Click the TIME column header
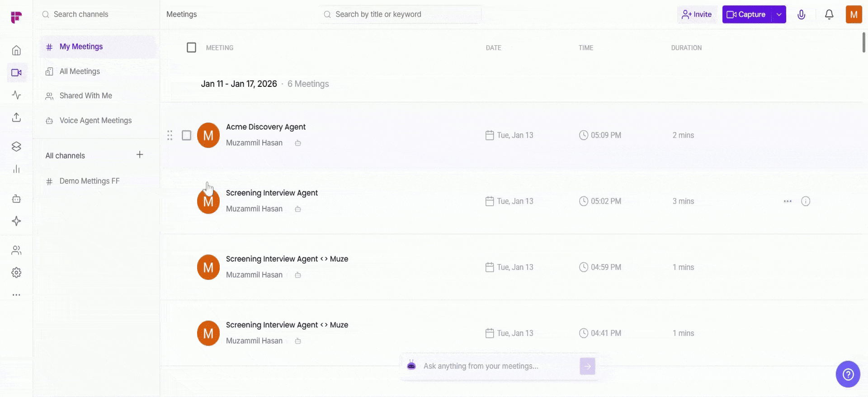Screen dimensions: 868x397 pos(586,48)
